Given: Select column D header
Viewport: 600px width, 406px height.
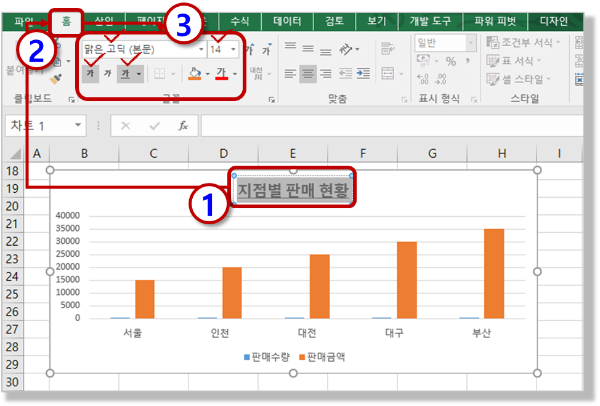Looking at the screenshot, I should tap(223, 154).
